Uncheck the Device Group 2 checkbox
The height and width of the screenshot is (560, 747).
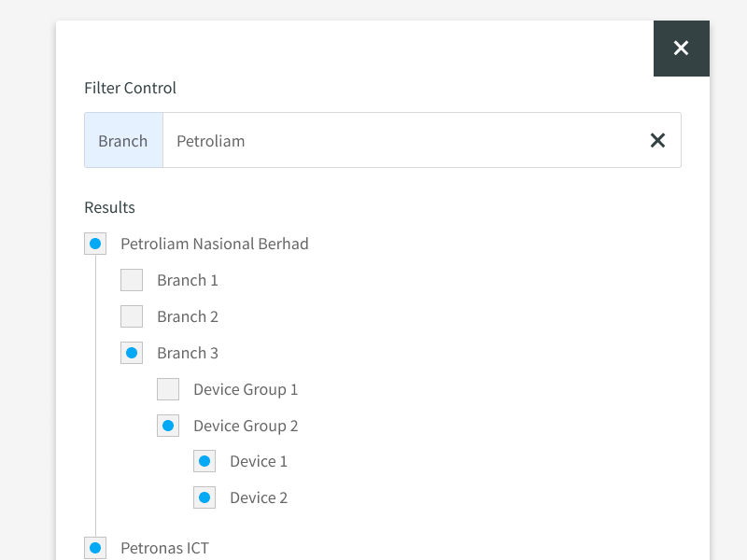point(168,425)
